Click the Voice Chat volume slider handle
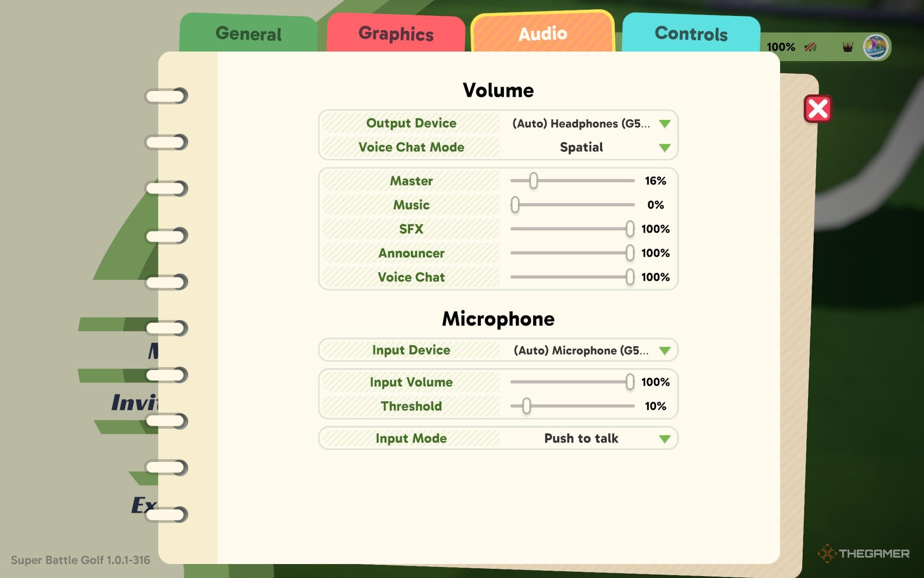The height and width of the screenshot is (578, 924). tap(629, 277)
